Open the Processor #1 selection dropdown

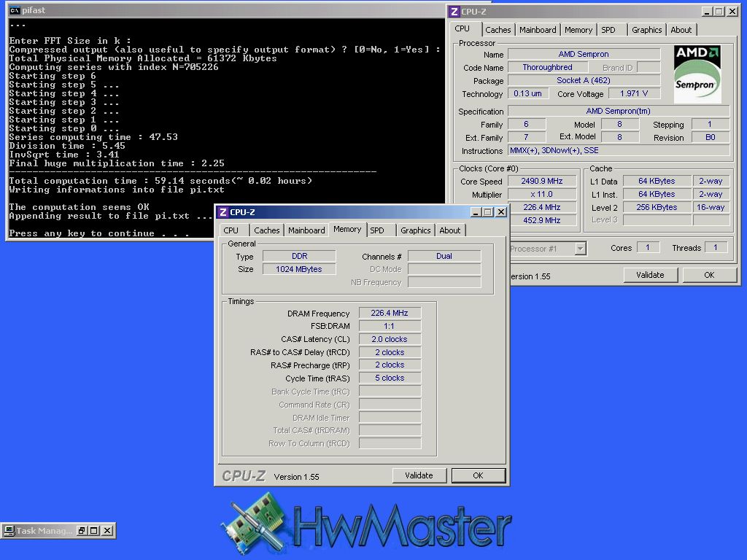pos(580,249)
